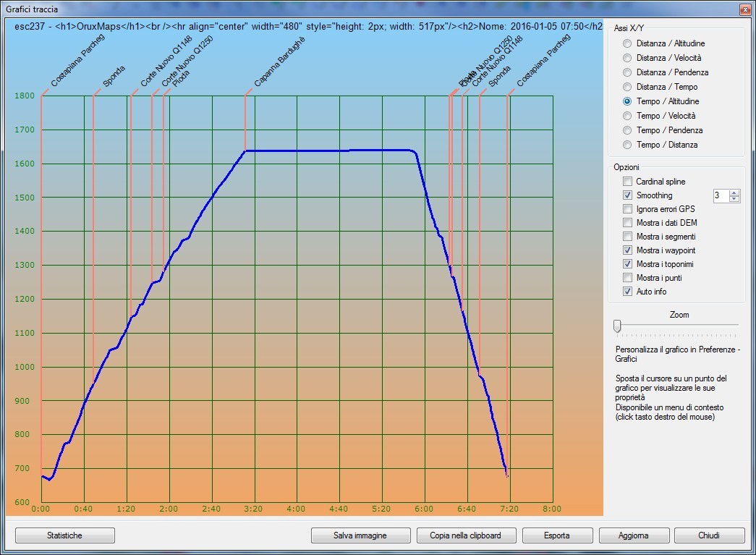Uncheck Mostra i waypoint

pos(628,250)
